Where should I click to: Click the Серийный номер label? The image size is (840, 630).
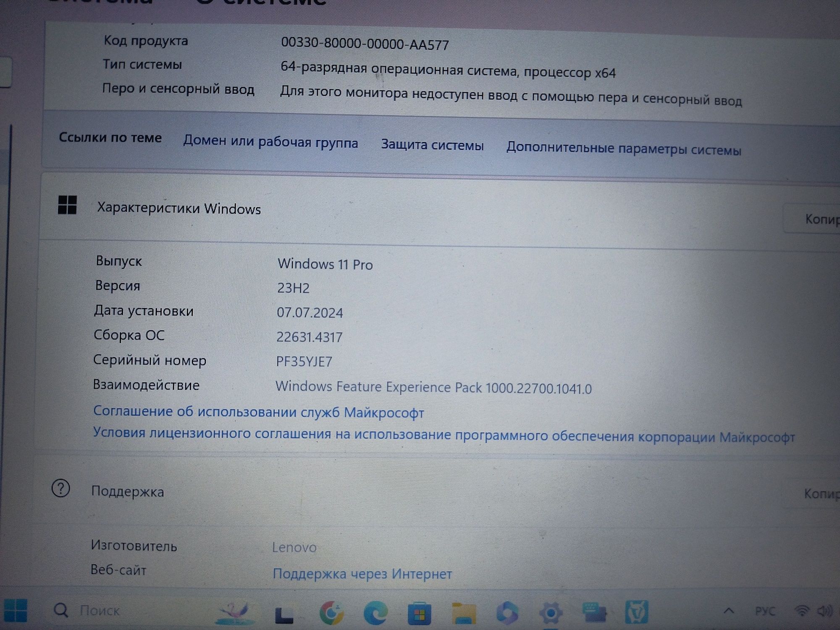150,360
